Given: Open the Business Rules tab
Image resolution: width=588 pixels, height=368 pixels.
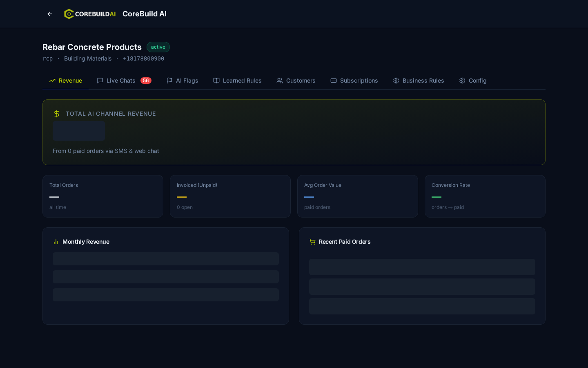Looking at the screenshot, I should pos(419,81).
